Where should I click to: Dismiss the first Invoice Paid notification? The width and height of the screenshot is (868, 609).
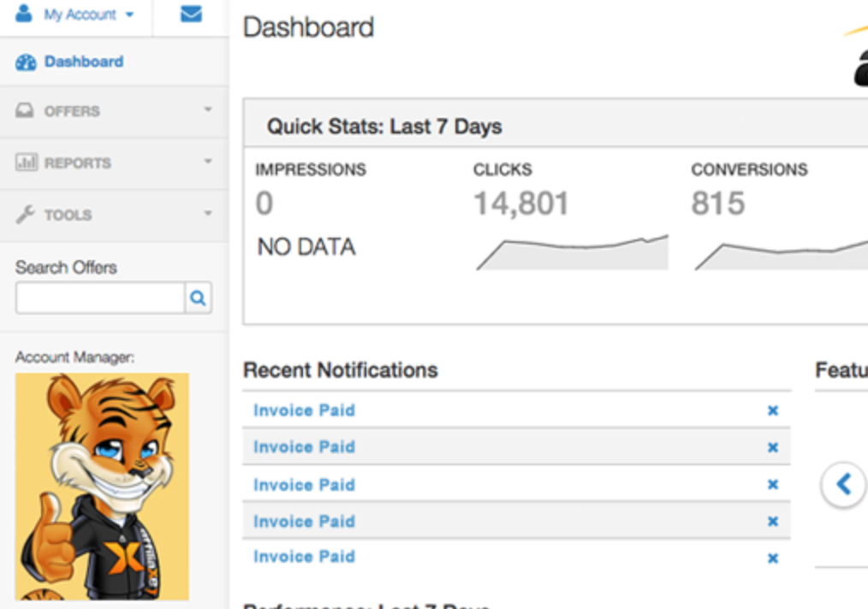(x=772, y=411)
